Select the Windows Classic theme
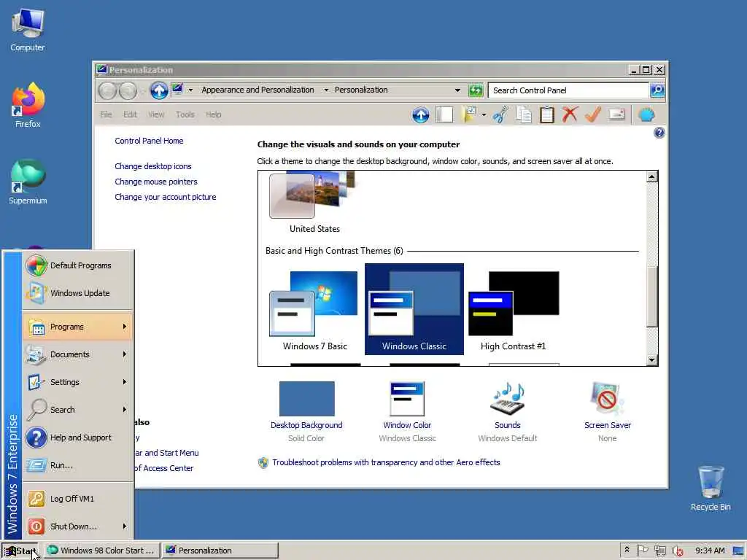The image size is (747, 560). [414, 309]
